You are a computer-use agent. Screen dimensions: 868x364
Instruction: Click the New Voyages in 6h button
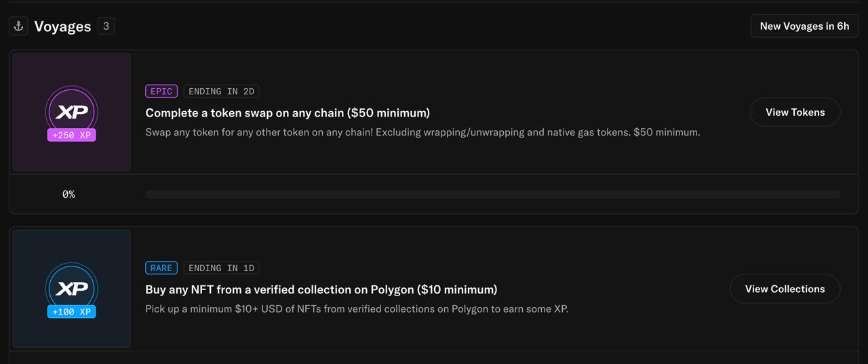(x=804, y=26)
